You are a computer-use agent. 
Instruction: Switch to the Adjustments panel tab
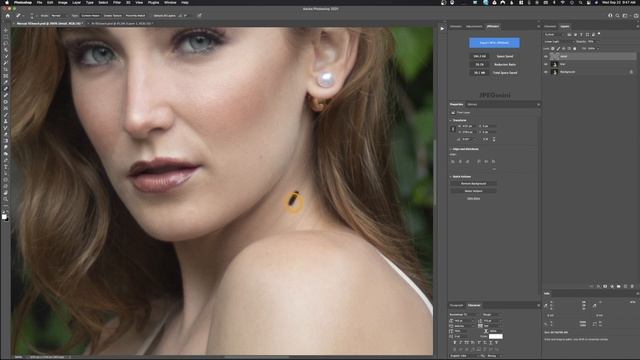(474, 27)
